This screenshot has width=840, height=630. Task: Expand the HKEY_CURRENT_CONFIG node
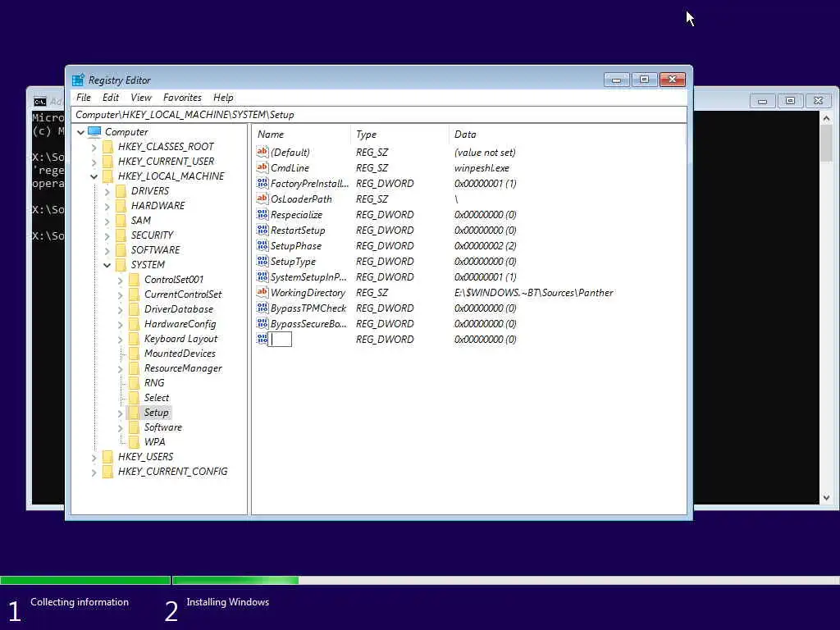point(94,472)
